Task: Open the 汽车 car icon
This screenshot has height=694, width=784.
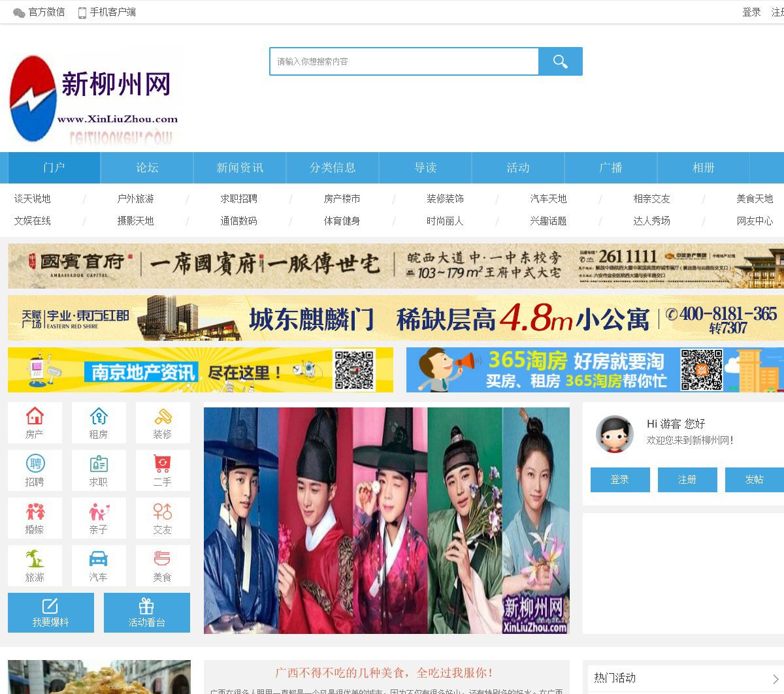Action: (99, 566)
